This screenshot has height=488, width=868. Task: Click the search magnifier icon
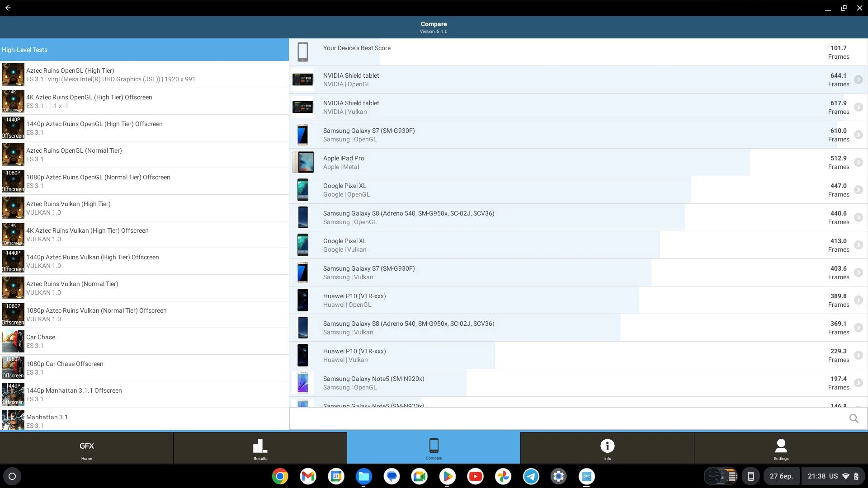point(854,418)
